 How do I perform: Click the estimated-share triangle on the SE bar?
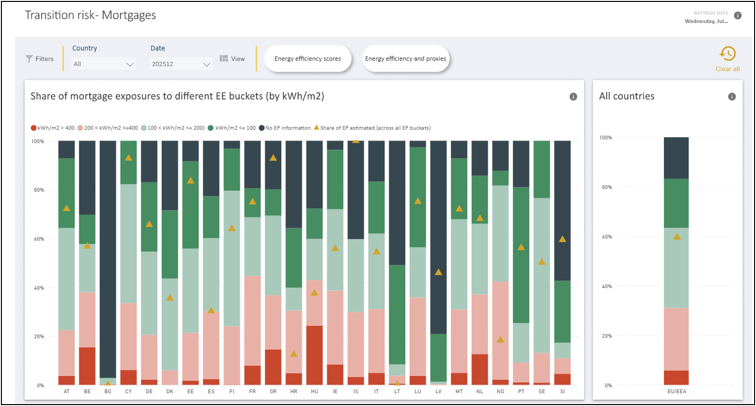point(541,262)
